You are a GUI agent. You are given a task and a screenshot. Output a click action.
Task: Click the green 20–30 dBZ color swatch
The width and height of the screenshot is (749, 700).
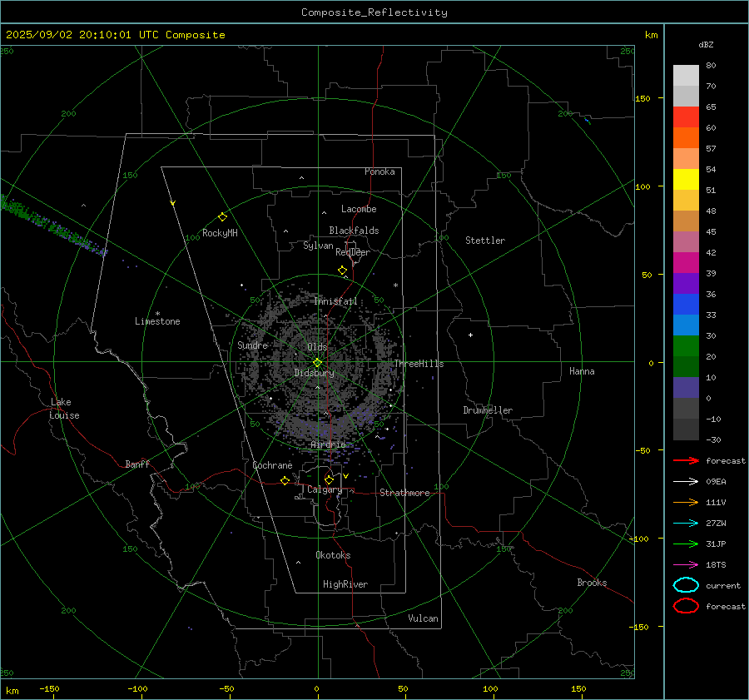click(x=686, y=346)
